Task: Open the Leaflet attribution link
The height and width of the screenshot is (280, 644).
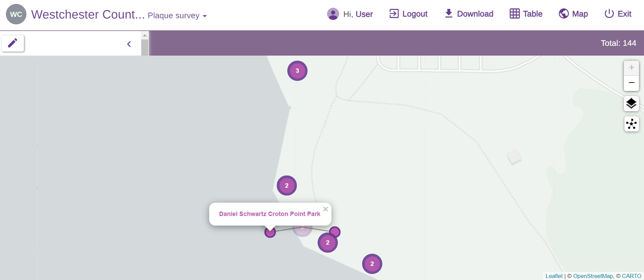Action: point(554,276)
